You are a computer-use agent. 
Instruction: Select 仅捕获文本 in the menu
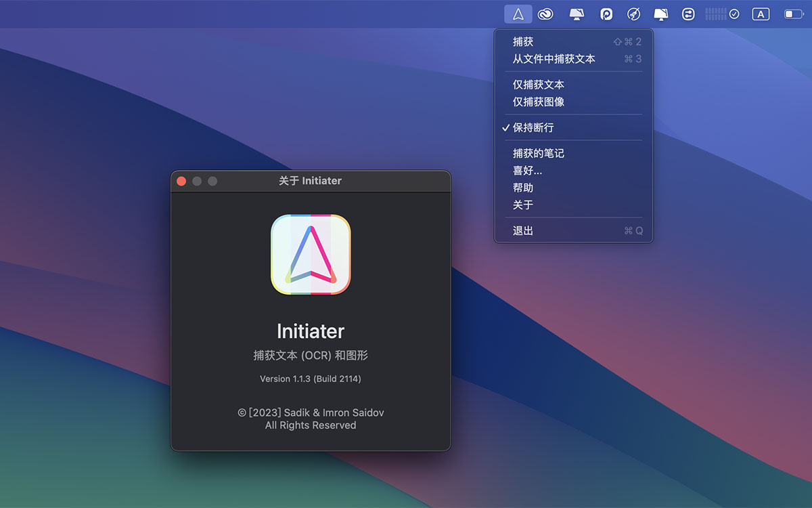click(x=574, y=85)
